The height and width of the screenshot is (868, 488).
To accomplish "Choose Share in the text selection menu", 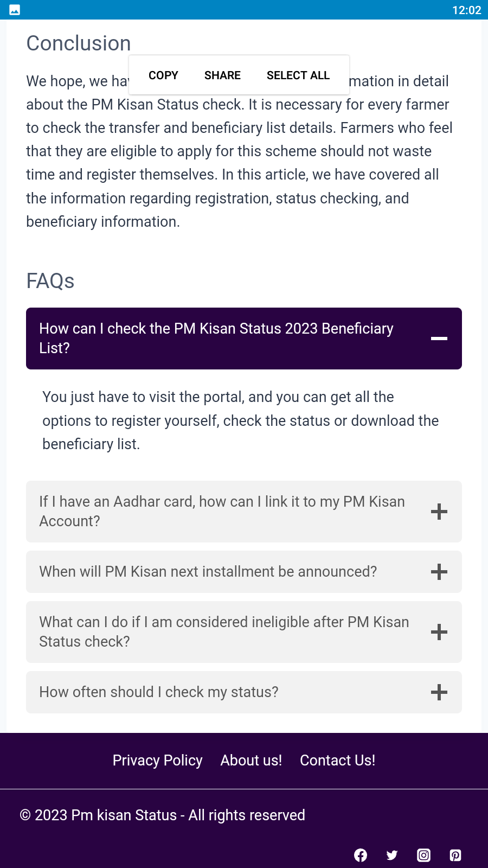I will tap(222, 75).
